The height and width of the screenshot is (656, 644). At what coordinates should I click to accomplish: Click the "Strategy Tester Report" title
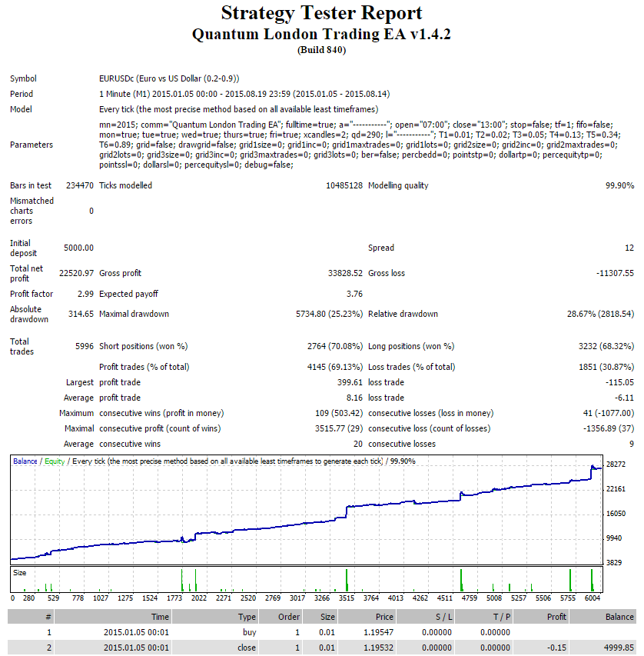pyautogui.click(x=321, y=13)
